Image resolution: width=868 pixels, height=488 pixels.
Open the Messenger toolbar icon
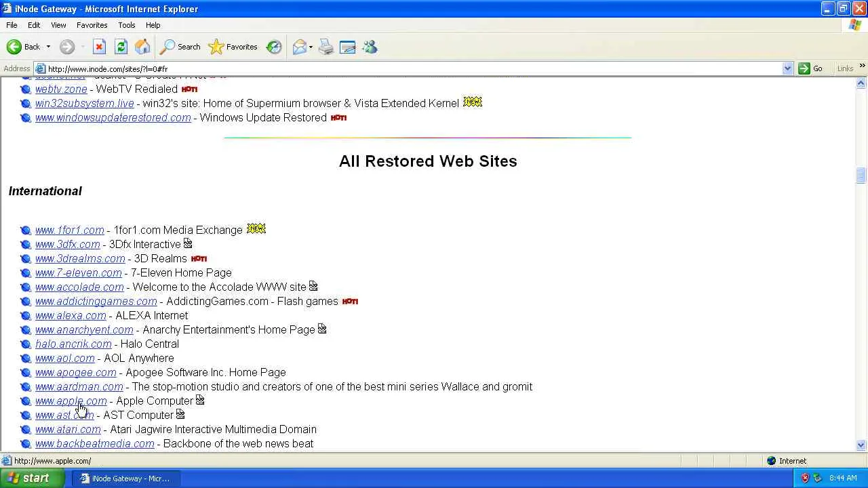370,47
